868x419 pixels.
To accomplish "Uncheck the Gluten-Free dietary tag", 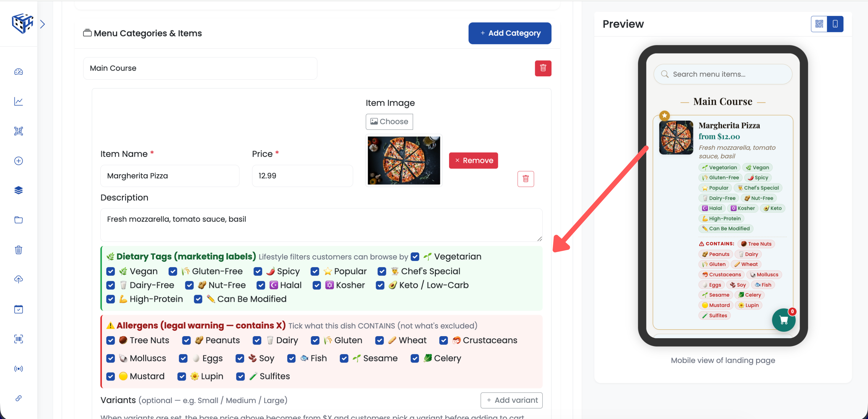I will coord(173,271).
